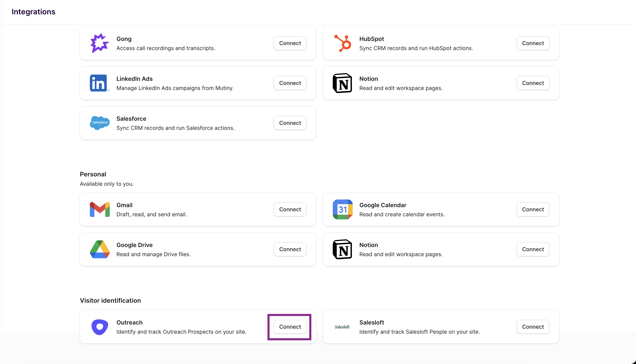Connect Google Drive integration
The width and height of the screenshot is (636, 364).
pos(290,249)
